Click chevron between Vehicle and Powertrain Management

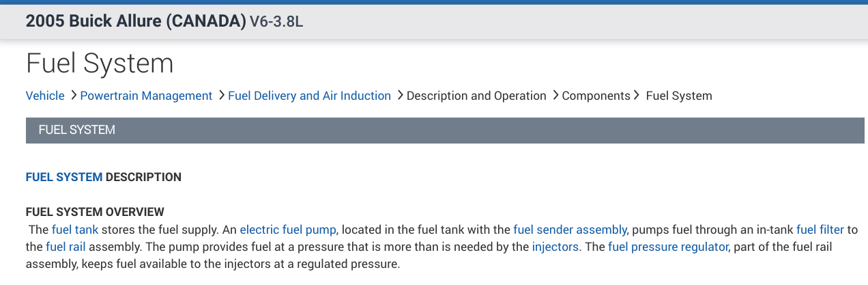click(72, 96)
